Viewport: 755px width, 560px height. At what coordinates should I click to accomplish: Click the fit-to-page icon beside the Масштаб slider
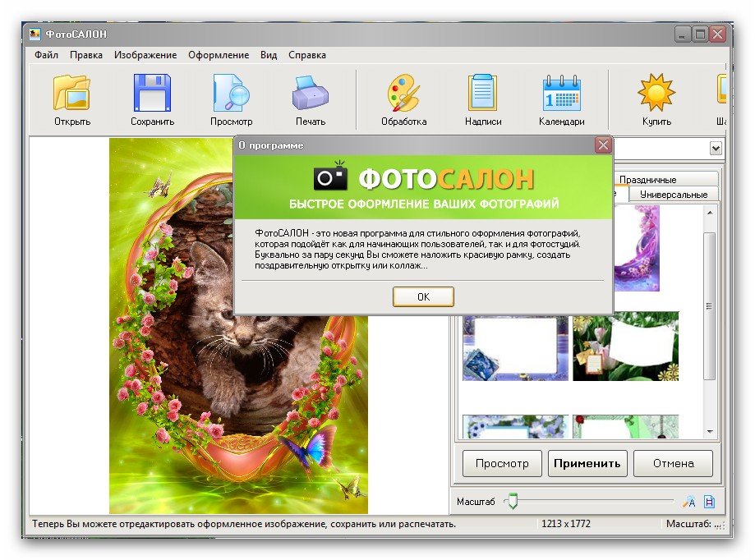(709, 502)
